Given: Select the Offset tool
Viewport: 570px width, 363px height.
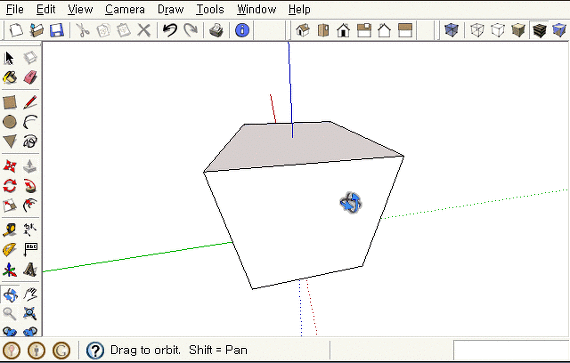Looking at the screenshot, I should click(30, 206).
